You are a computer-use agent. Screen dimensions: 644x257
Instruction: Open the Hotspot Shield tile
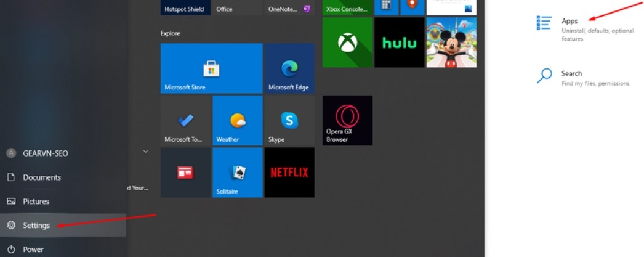(186, 7)
